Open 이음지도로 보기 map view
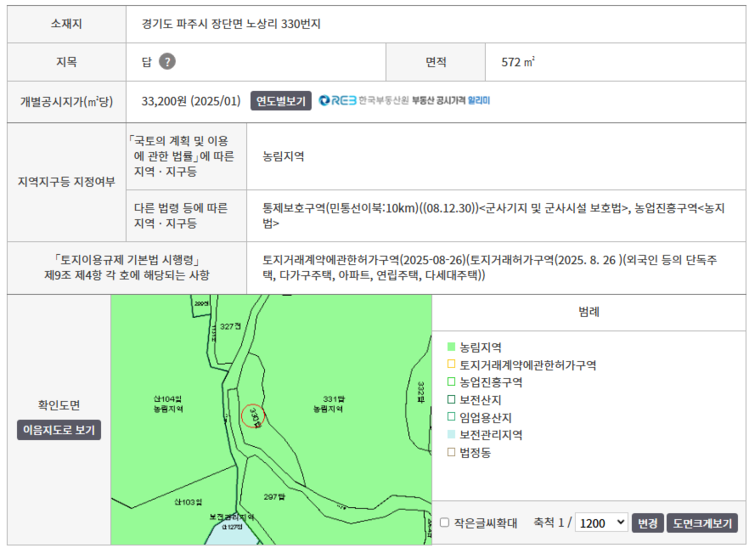 click(x=59, y=430)
